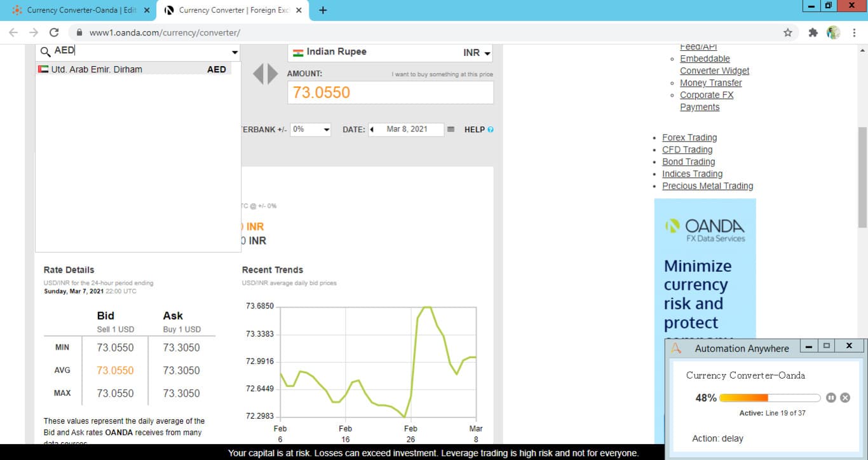Open the date calendar picker icon
The height and width of the screenshot is (460, 868).
pyautogui.click(x=451, y=129)
